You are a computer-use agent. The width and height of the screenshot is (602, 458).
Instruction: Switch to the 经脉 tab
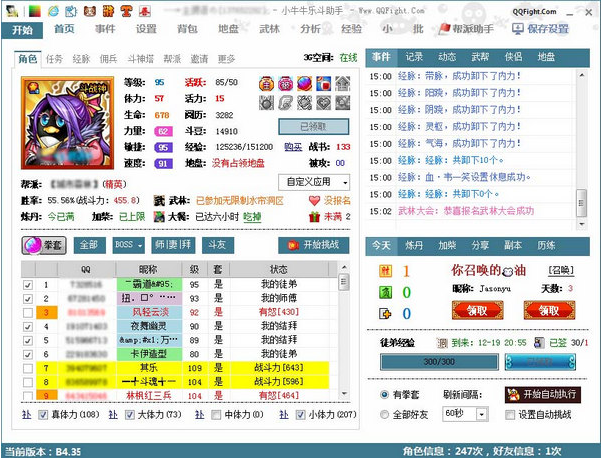click(81, 59)
